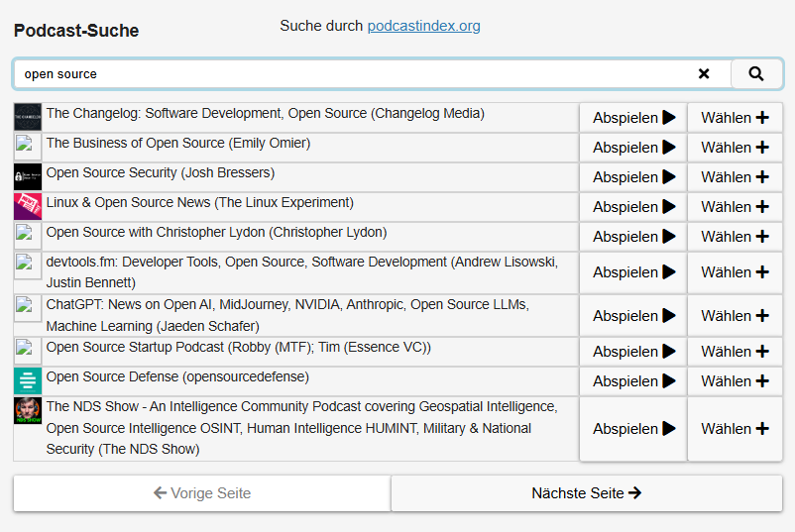Click title 'devtools.fm: Developer Tools, Open Source'
The image size is (795, 532).
[x=175, y=262]
